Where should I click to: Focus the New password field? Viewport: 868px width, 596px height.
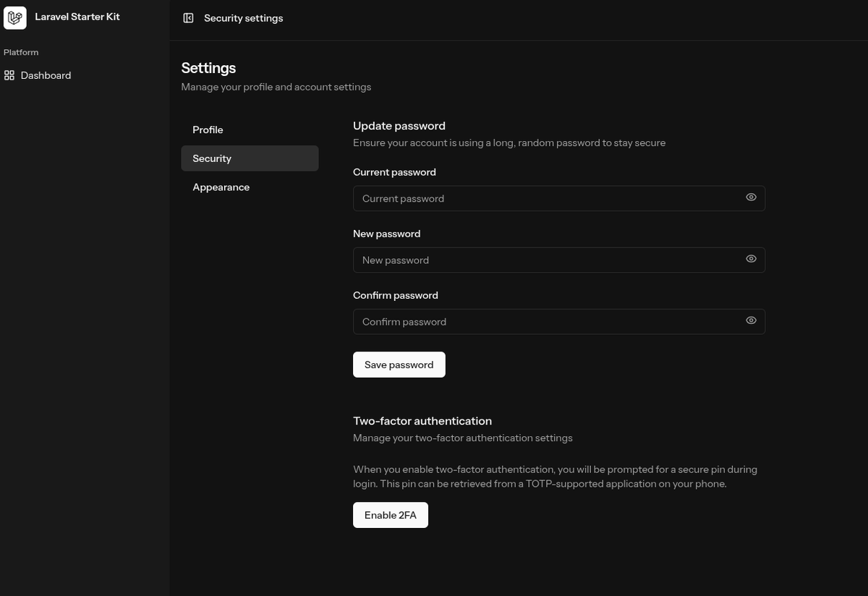(x=559, y=260)
